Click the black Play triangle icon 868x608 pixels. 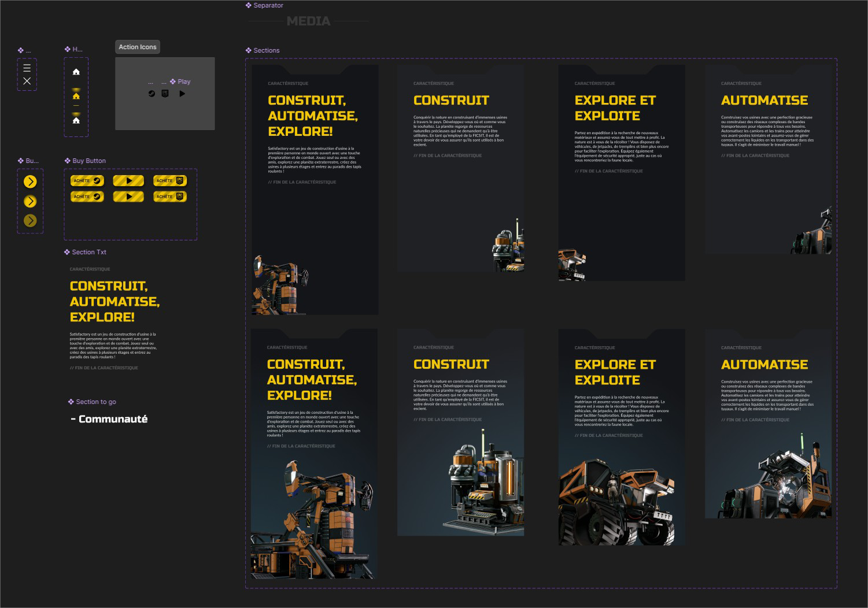coord(182,94)
